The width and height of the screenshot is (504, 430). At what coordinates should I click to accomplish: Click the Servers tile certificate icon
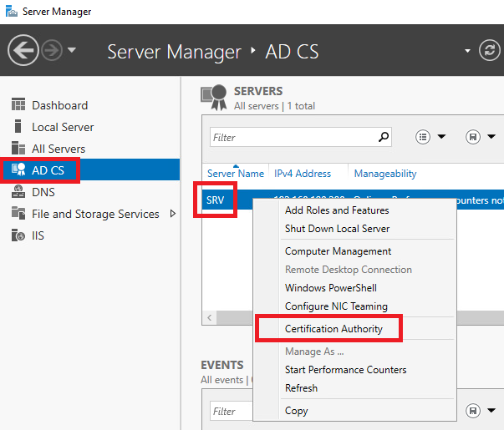pos(215,98)
